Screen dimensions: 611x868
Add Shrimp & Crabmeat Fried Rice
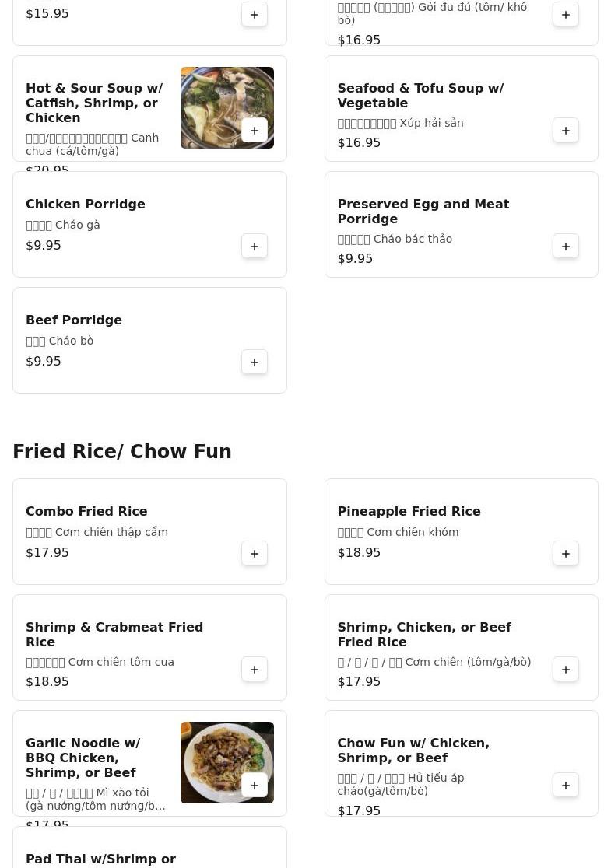click(x=255, y=670)
